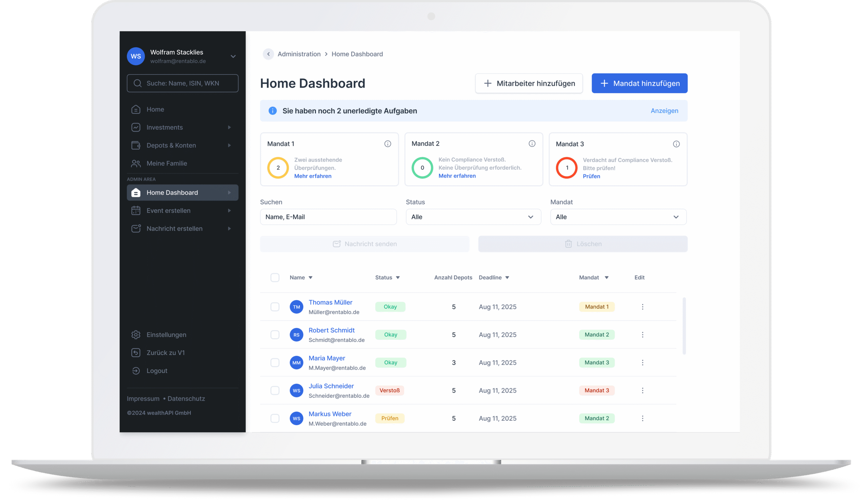Click the Logout icon in sidebar
Image resolution: width=868 pixels, height=502 pixels.
(136, 371)
